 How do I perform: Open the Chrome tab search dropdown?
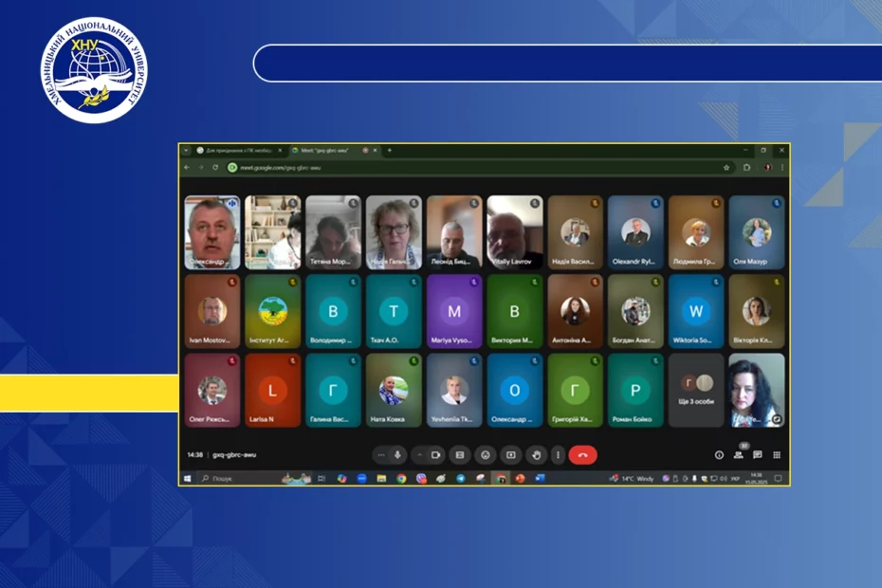[186, 150]
